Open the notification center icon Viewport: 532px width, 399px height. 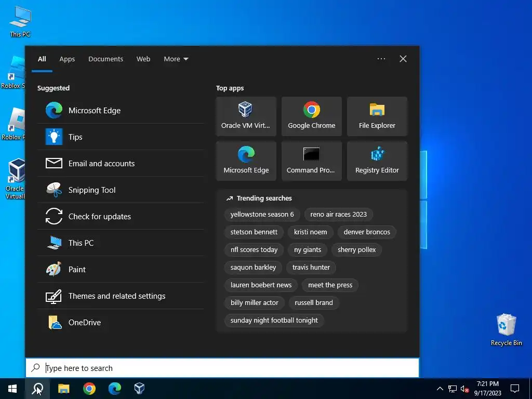[x=515, y=389]
